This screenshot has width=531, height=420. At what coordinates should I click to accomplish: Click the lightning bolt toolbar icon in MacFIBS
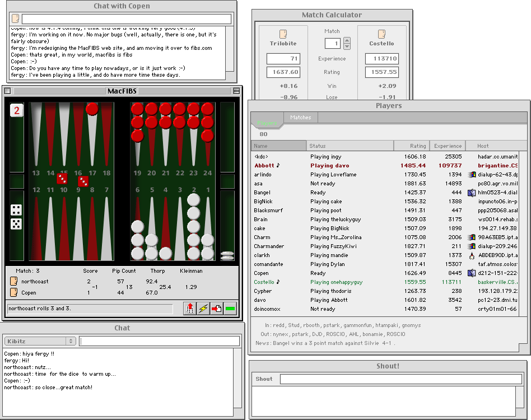(203, 309)
